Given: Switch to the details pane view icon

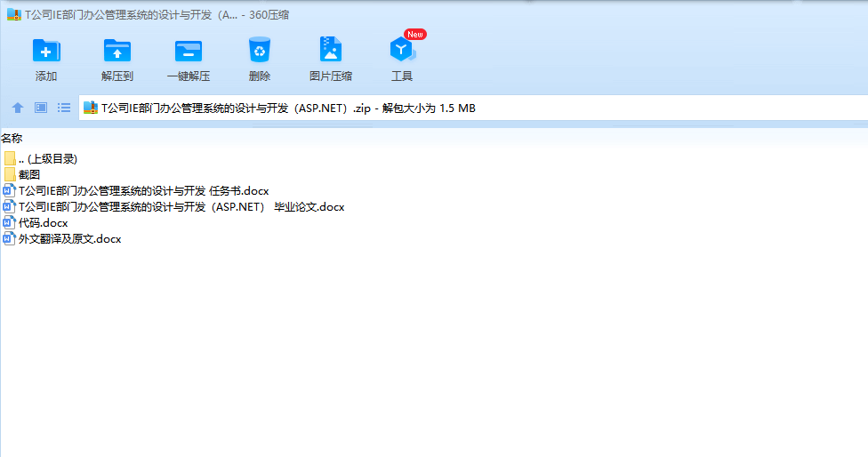Looking at the screenshot, I should coord(41,108).
